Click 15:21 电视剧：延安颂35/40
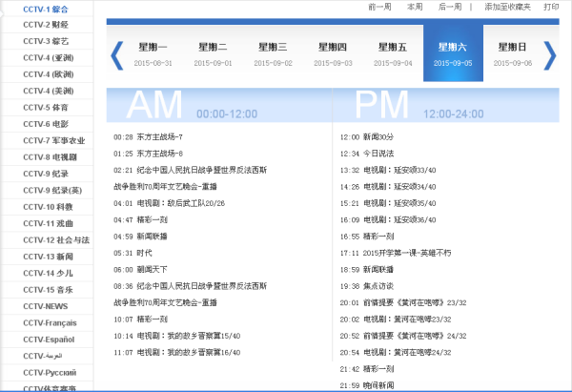572x392 pixels. (388, 203)
